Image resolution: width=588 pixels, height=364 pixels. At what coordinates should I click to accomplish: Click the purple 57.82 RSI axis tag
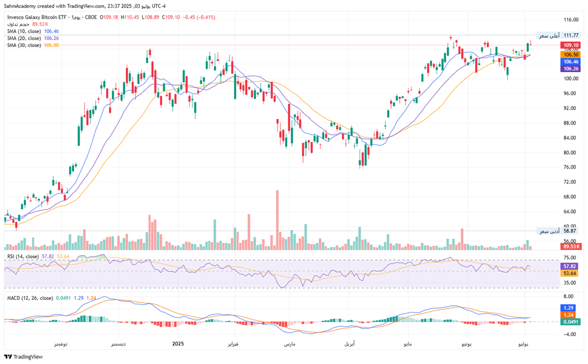[x=569, y=266]
